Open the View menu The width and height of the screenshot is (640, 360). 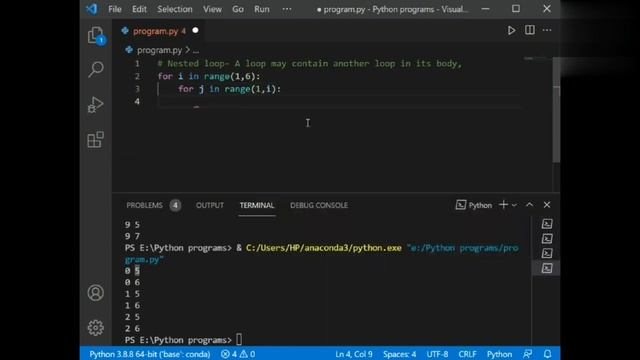212,9
